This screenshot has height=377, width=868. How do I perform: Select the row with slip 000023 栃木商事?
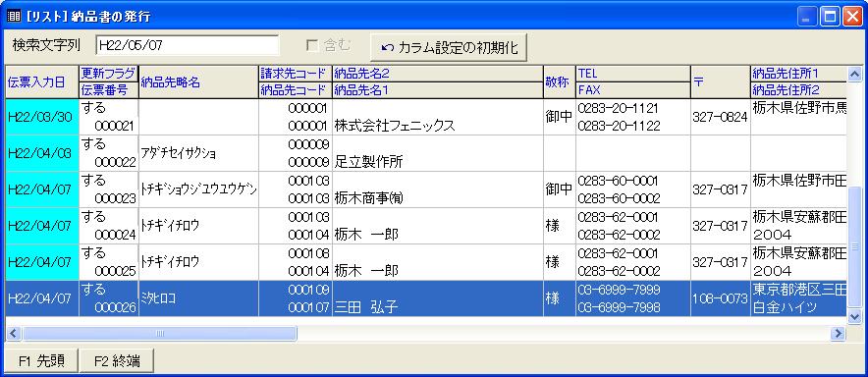(x=426, y=189)
